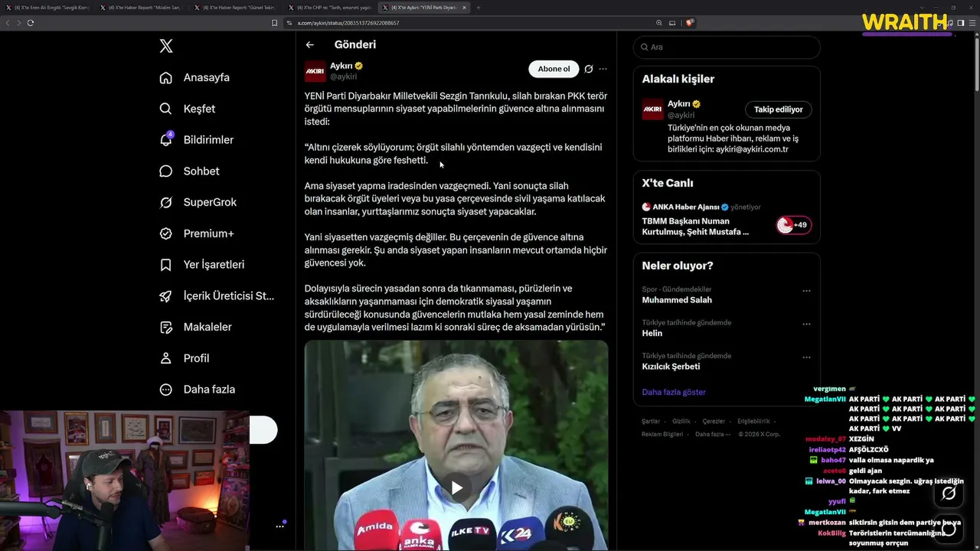The width and height of the screenshot is (980, 551).
Task: Open Keşfet search page
Action: (x=188, y=109)
